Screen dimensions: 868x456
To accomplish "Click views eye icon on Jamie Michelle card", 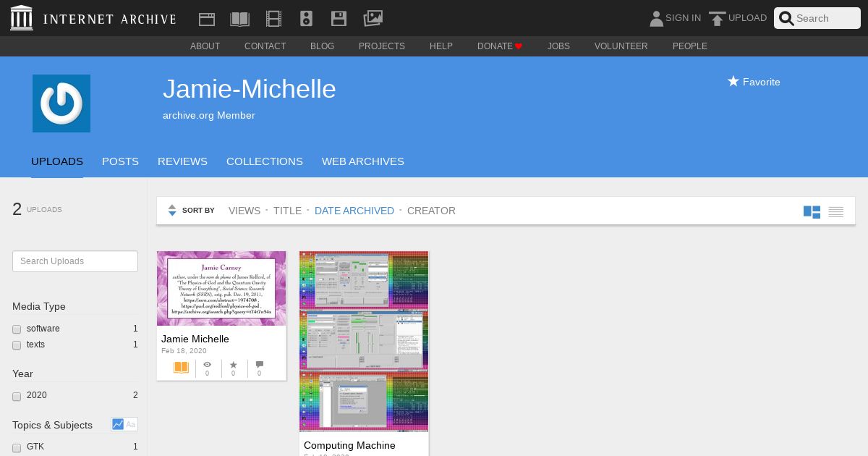I will coord(207,365).
